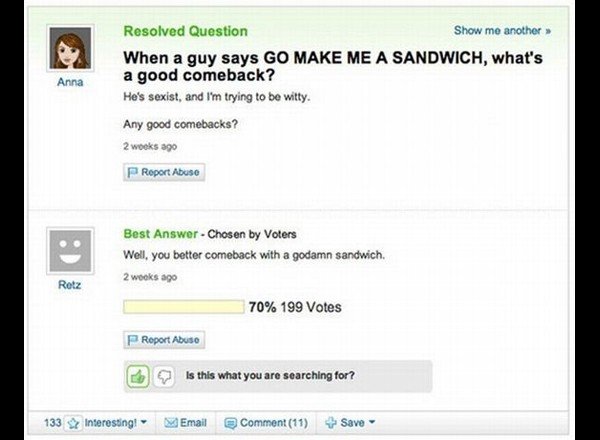
Task: Click the Resolved Question heading
Action: click(186, 31)
